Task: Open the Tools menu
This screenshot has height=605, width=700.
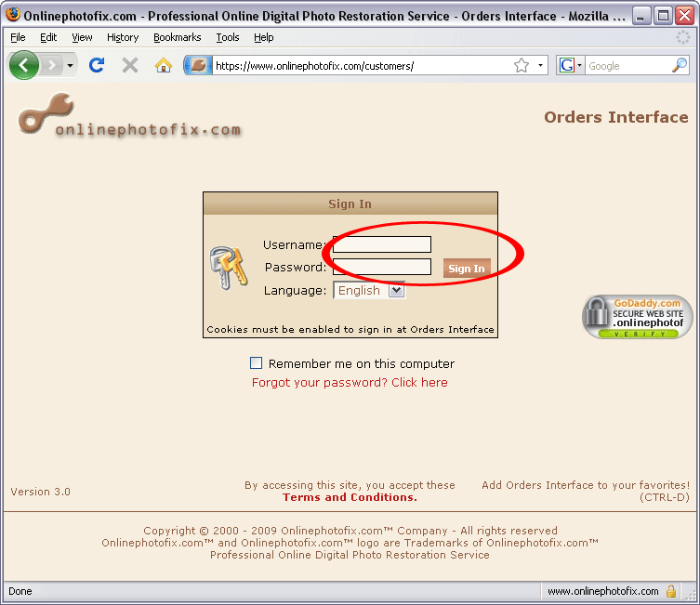Action: pos(228,37)
